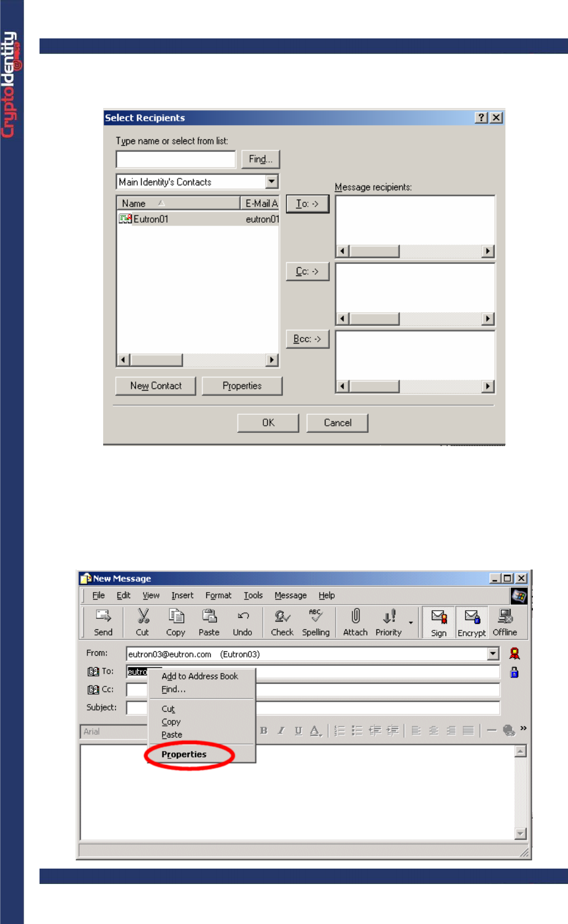Image resolution: width=568 pixels, height=924 pixels.
Task: Click the To: -> button
Action: tap(307, 204)
